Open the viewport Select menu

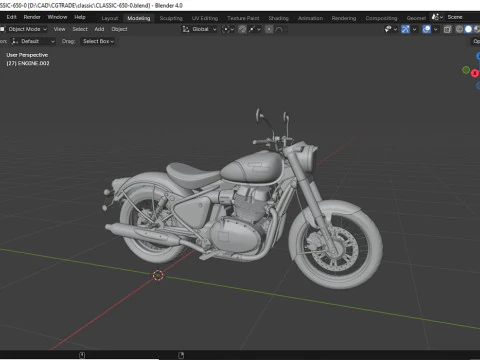point(80,29)
